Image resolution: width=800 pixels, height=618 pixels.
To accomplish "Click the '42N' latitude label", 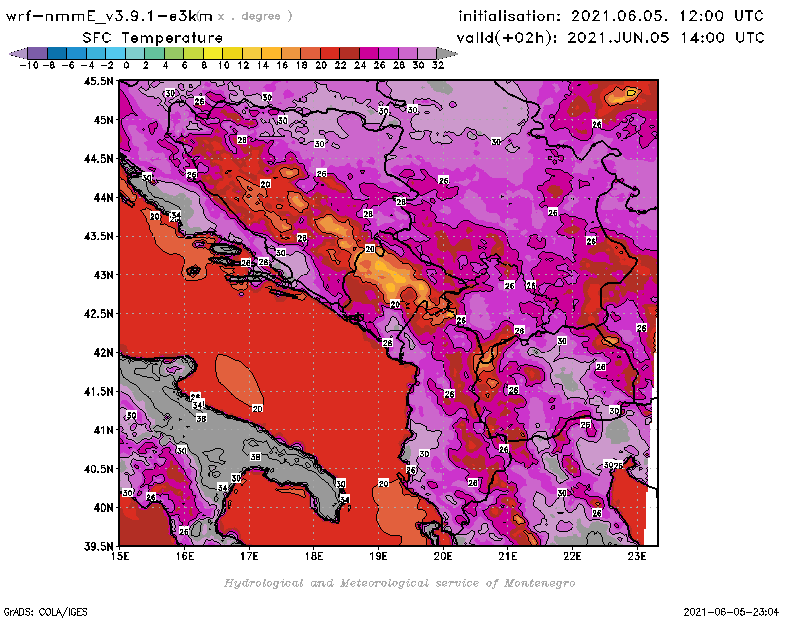I will point(103,353).
